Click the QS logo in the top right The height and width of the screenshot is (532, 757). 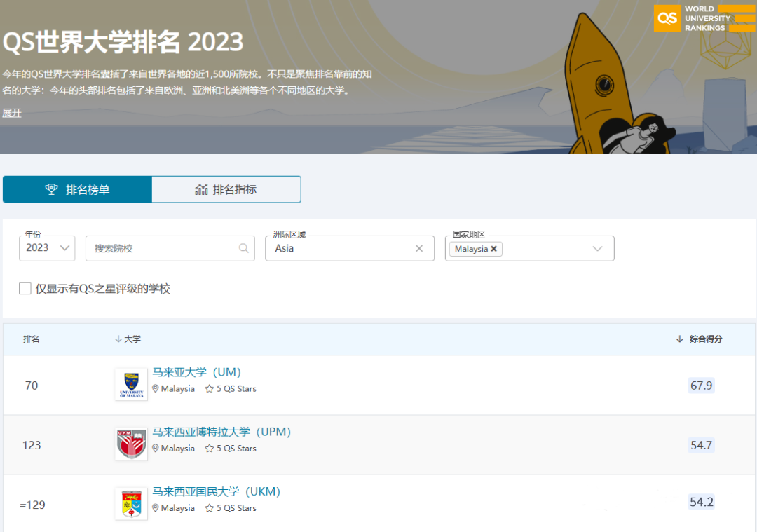pyautogui.click(x=667, y=18)
